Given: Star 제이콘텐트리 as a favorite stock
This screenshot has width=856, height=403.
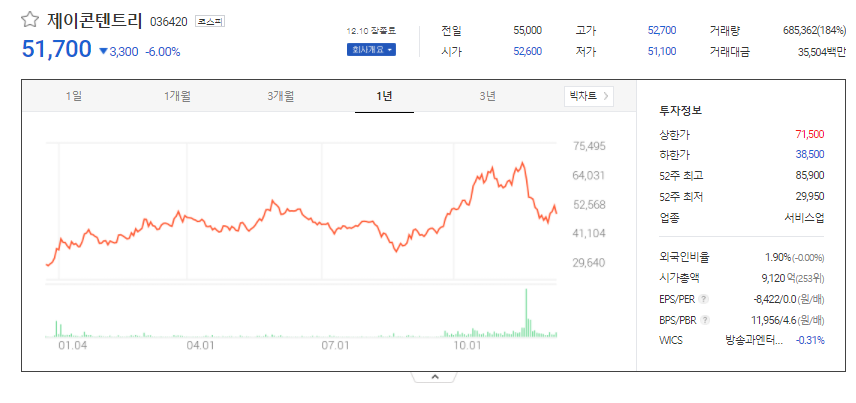Looking at the screenshot, I should point(29,20).
